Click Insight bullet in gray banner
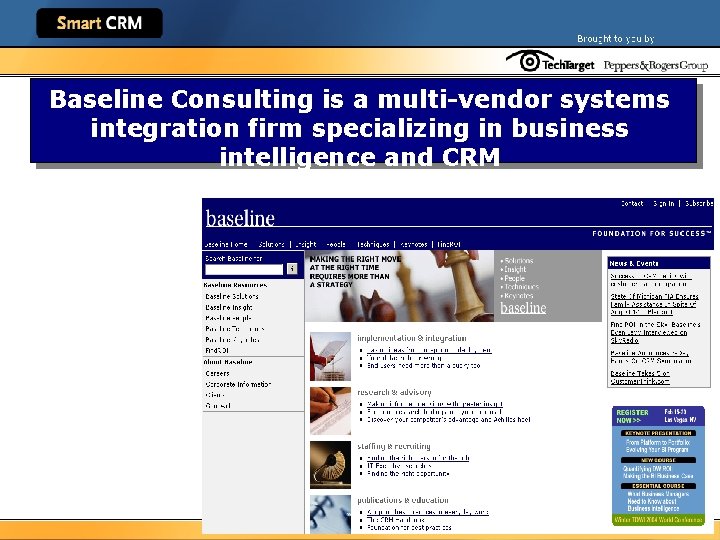Image resolution: width=720 pixels, height=540 pixels. click(513, 270)
